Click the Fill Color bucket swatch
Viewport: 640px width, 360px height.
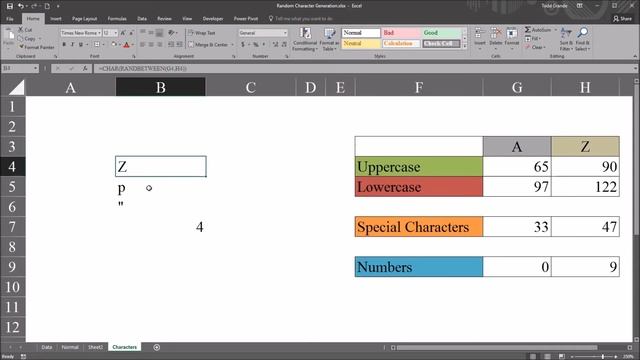[114, 44]
